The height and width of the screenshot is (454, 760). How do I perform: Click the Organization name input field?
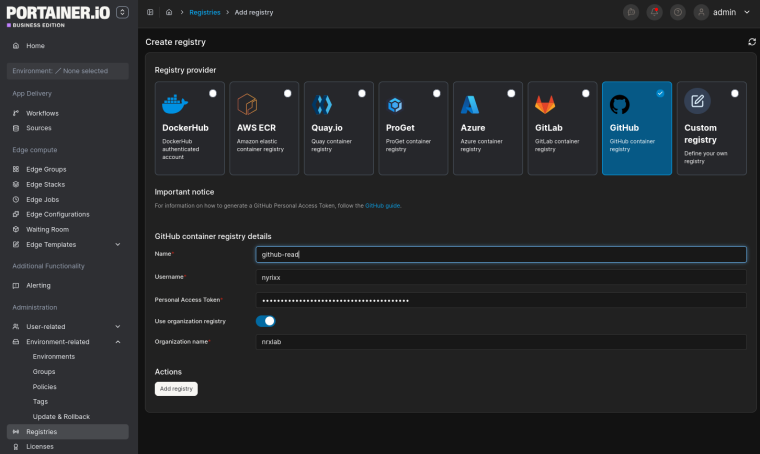pos(501,342)
